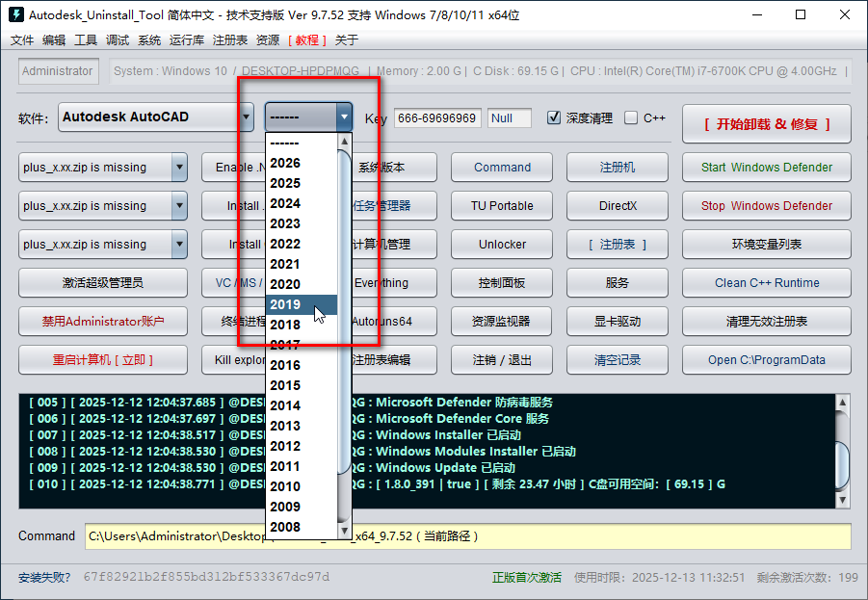Click the log panel scroll-down arrow
Image resolution: width=868 pixels, height=600 pixels.
842,500
